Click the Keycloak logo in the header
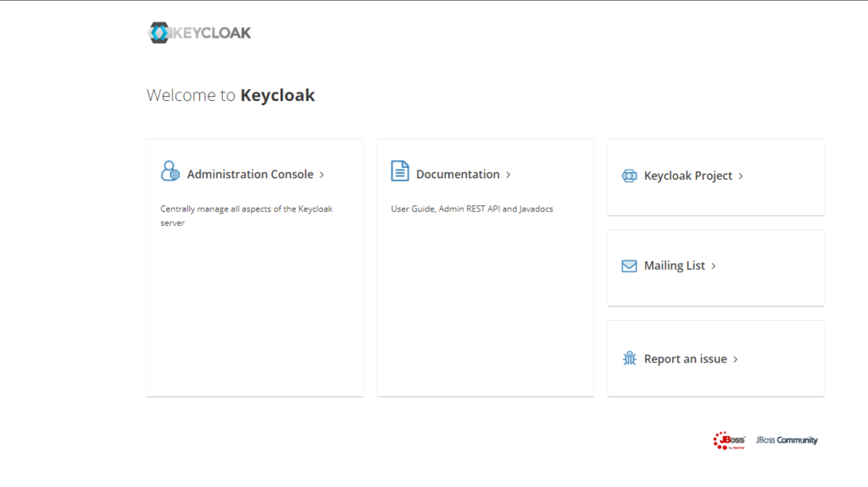Image resolution: width=868 pixels, height=487 pixels. (198, 33)
